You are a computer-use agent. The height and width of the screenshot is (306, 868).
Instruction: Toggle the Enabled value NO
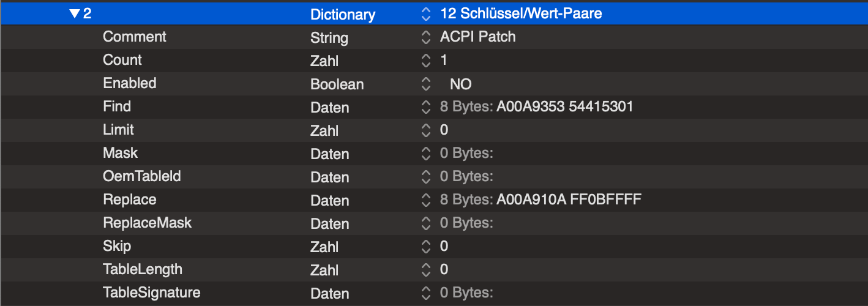click(460, 84)
